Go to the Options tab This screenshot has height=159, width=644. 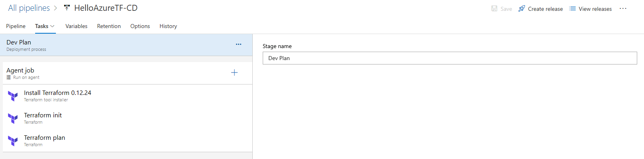pos(140,26)
